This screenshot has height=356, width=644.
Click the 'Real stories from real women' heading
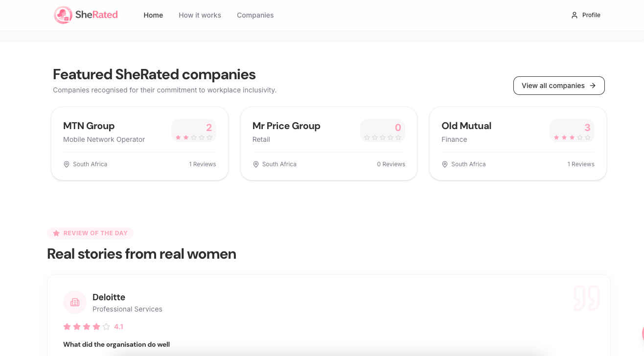click(x=141, y=254)
